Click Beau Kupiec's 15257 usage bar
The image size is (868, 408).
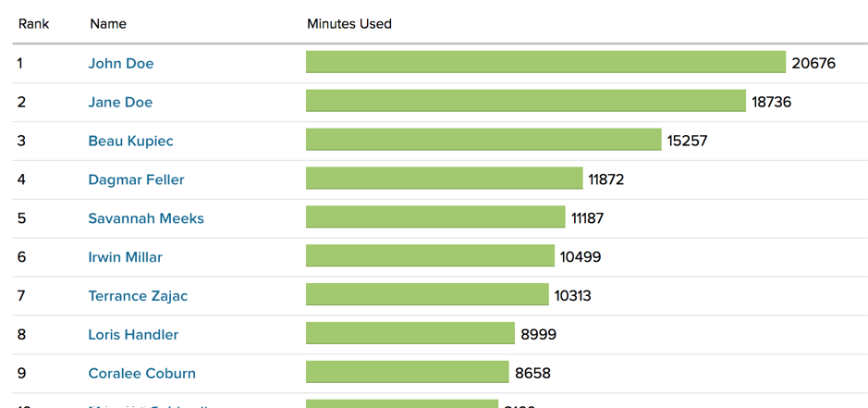pos(483,140)
